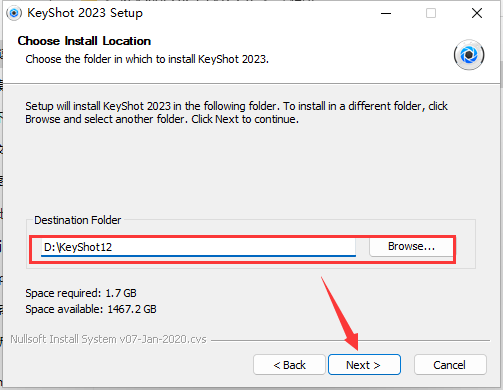The height and width of the screenshot is (390, 503).
Task: Click the Choose Install Location heading
Action: click(x=84, y=41)
